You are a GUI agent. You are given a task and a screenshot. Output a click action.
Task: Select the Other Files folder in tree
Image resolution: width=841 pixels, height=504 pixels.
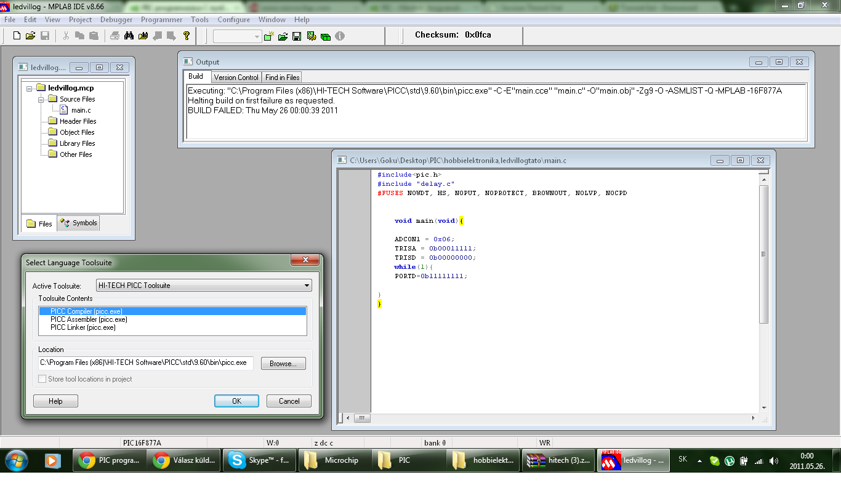[x=76, y=154]
